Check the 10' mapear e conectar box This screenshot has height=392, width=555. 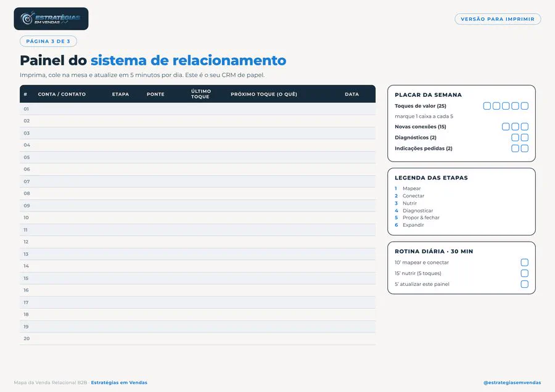tap(524, 263)
